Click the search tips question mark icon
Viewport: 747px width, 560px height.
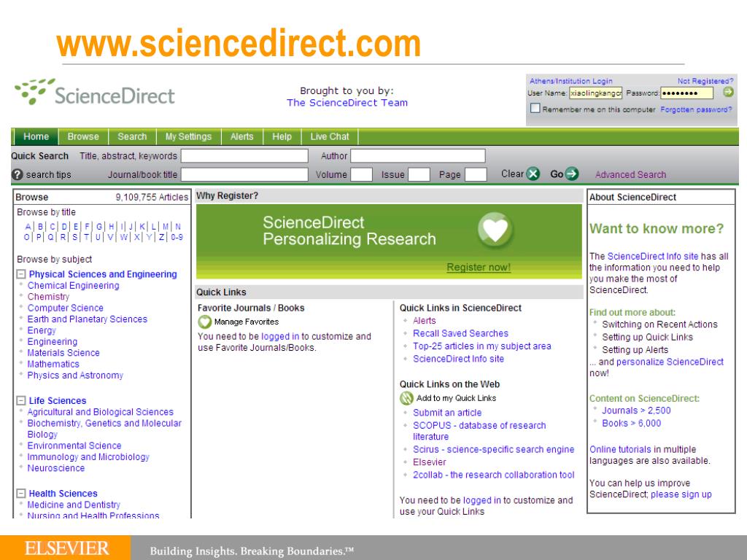pyautogui.click(x=18, y=175)
